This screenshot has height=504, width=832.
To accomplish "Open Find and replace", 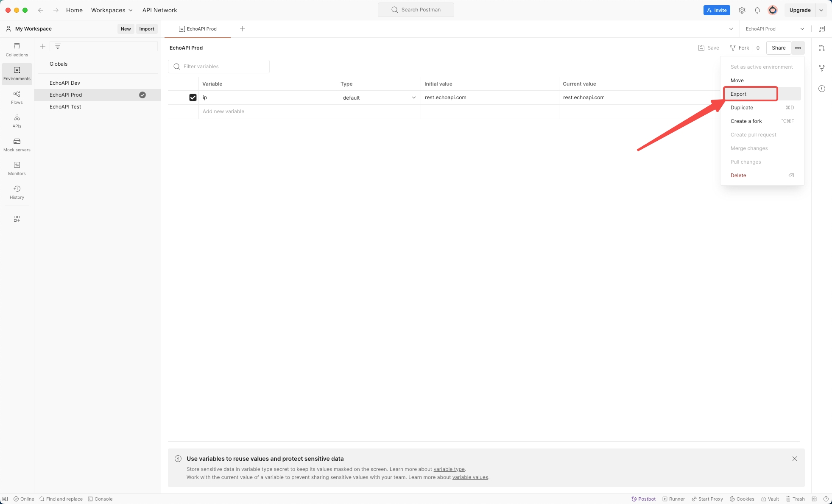I will [x=61, y=499].
